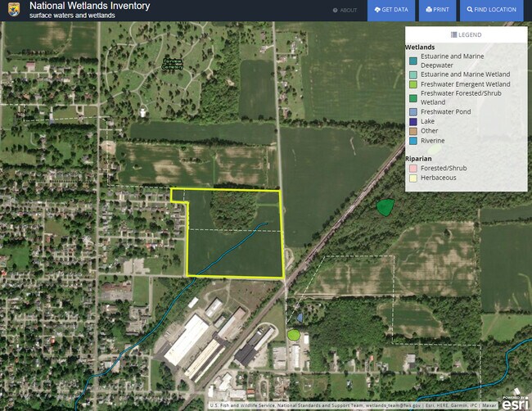Click the Lake legend color swatch
The height and width of the screenshot is (411, 532).
point(413,121)
